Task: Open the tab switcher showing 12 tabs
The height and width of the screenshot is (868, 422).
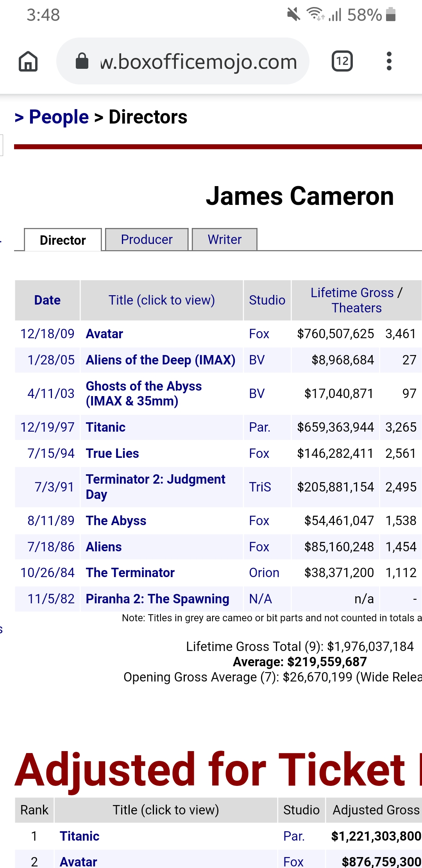Action: click(342, 61)
